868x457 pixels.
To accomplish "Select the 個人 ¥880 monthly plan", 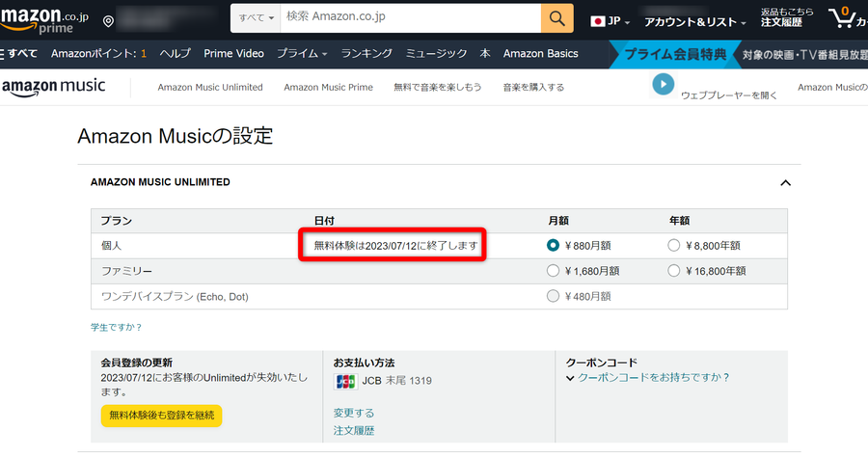I will 553,245.
